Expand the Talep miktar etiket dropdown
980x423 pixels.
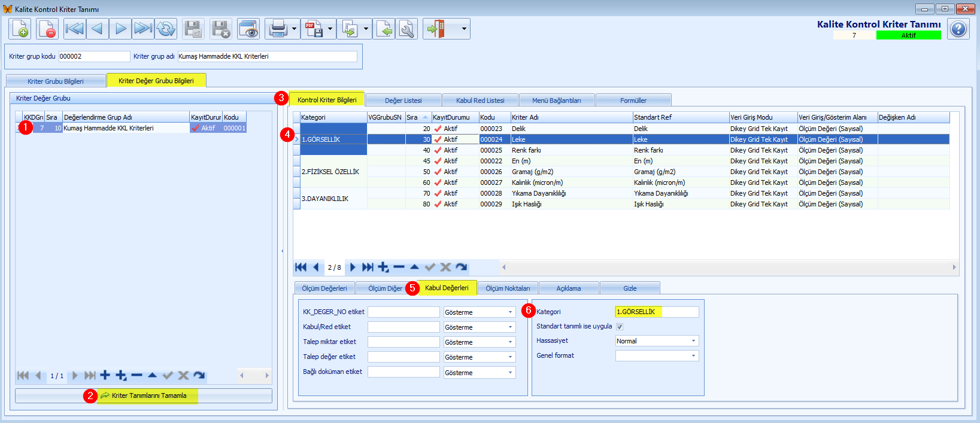pos(510,342)
